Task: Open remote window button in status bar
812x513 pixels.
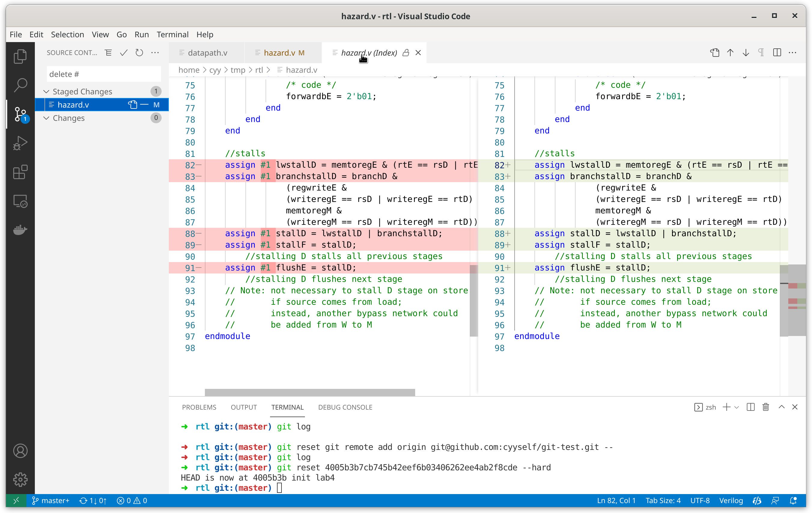Action: 16,500
